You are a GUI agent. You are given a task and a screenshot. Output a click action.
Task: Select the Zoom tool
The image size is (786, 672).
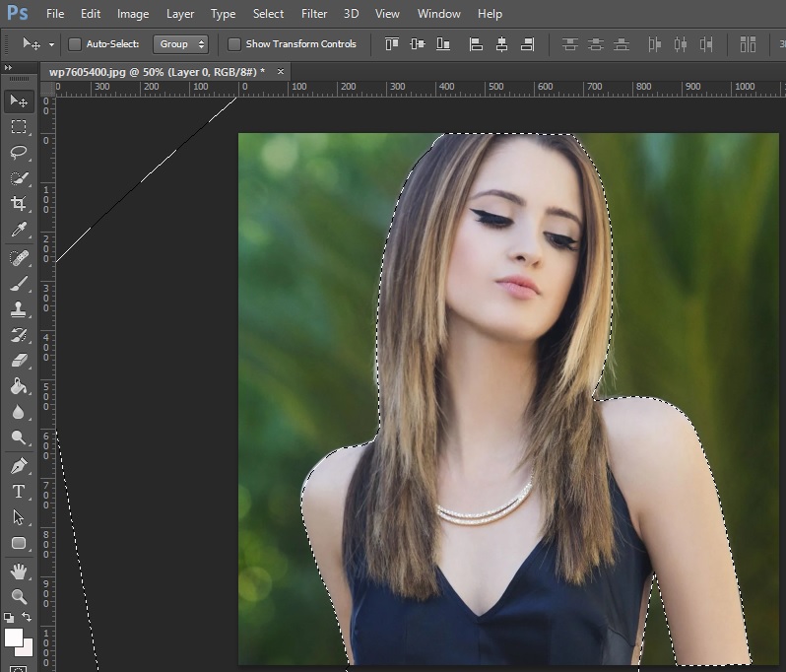[19, 596]
